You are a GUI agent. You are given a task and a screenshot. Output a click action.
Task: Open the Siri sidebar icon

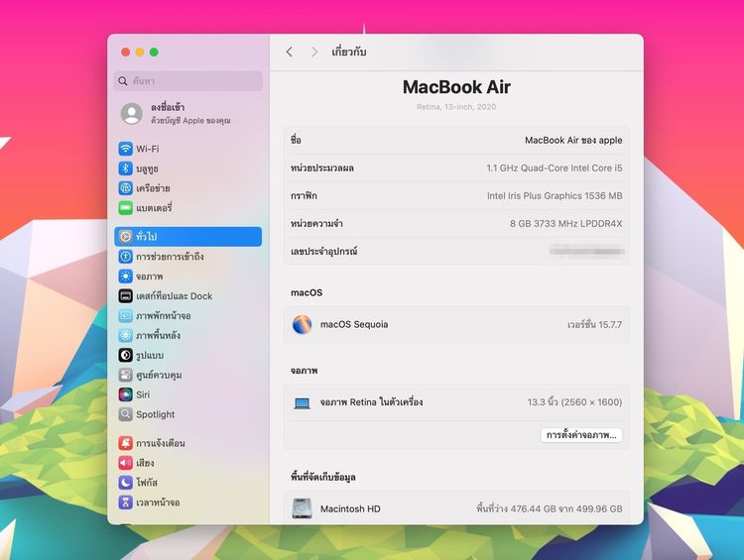click(x=125, y=394)
